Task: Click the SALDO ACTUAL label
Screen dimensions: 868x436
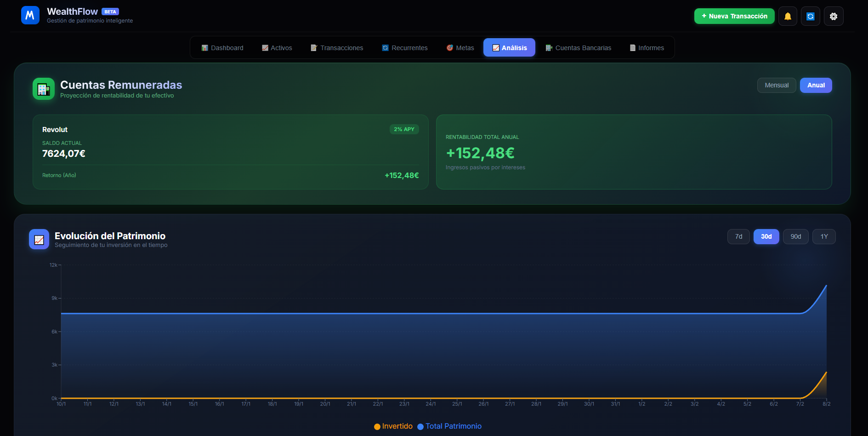Action: [x=62, y=143]
